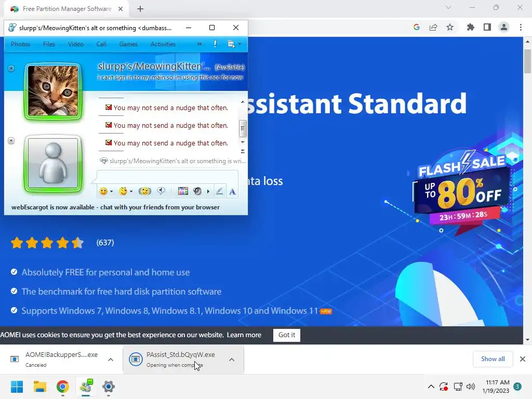Open the activities ball icon in chat toolbar
This screenshot has height=399, width=532.
197,191
